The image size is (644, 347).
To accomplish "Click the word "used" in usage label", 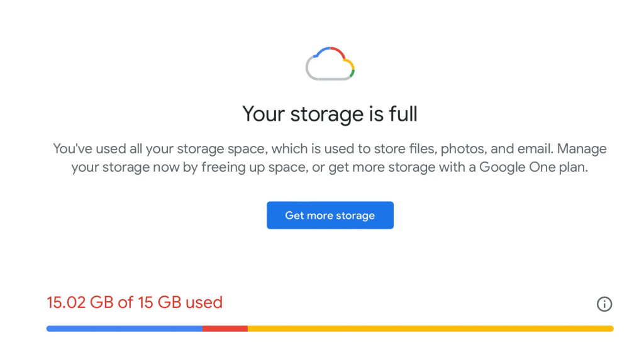I will point(204,302).
